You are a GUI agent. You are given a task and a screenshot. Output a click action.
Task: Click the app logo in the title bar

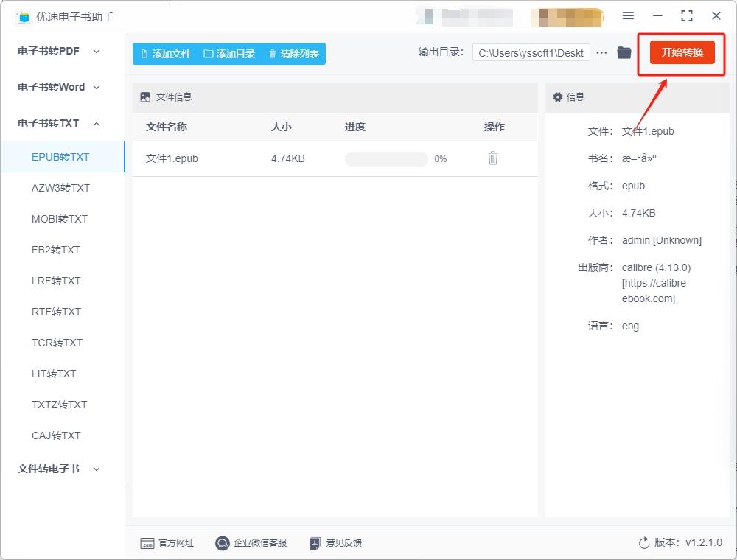pos(24,17)
